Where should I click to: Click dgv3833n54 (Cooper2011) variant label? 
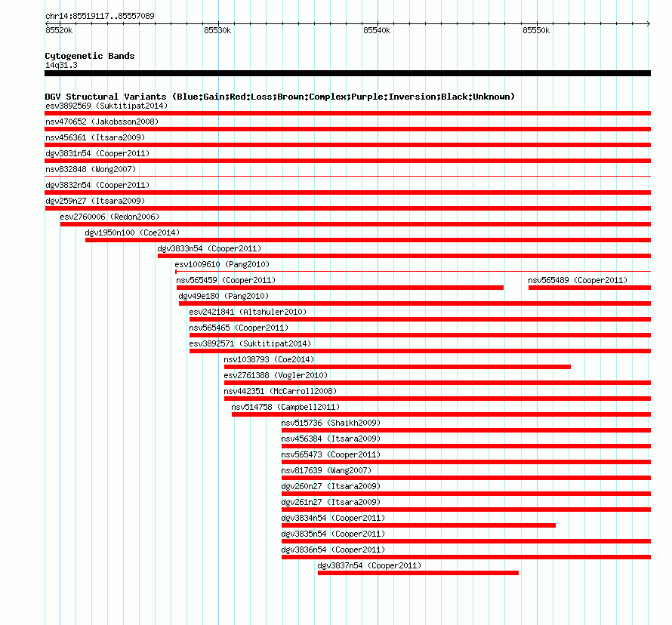(x=209, y=248)
